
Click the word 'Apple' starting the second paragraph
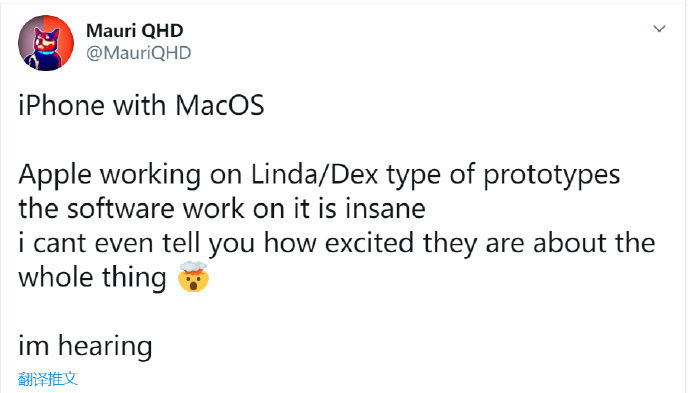[x=55, y=176]
